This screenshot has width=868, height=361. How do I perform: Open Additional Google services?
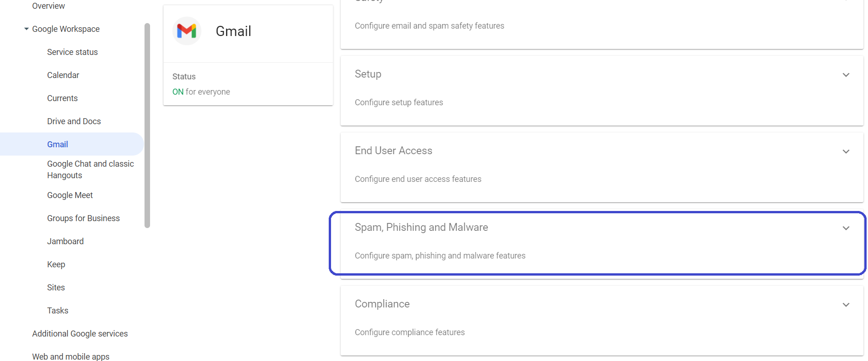point(80,334)
